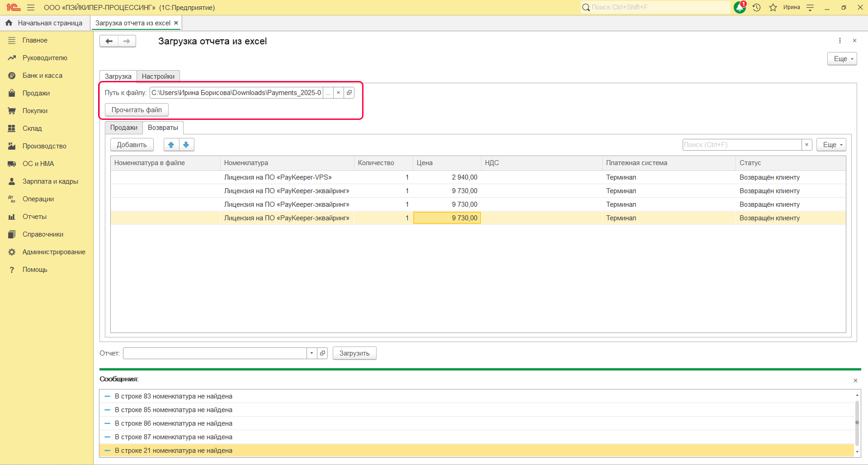Open the main hamburger menu in the title bar

pyautogui.click(x=31, y=7)
